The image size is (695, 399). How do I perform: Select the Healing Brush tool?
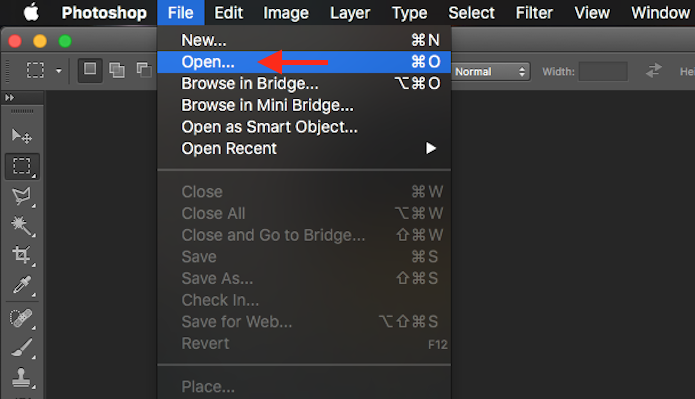pyautogui.click(x=22, y=318)
